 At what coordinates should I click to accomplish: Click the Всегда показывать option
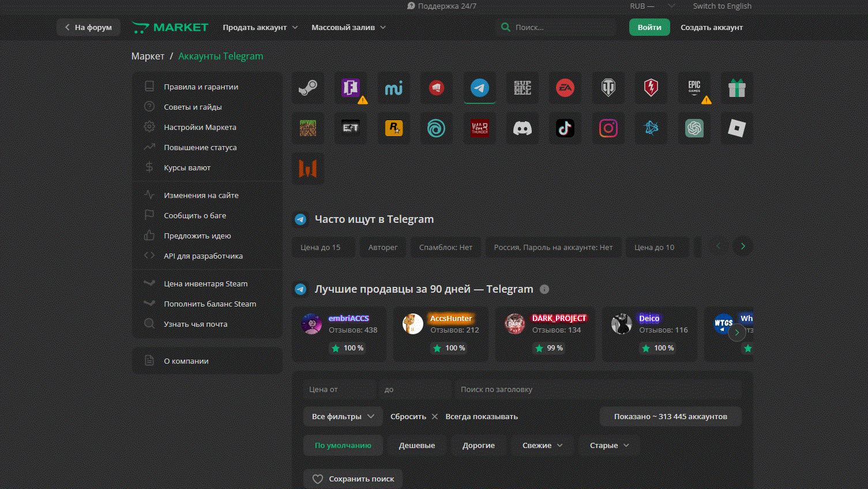click(482, 416)
